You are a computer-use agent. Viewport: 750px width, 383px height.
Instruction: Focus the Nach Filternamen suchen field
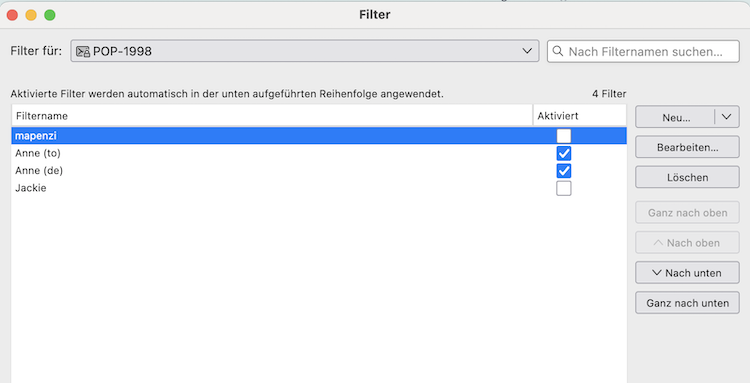tap(643, 51)
